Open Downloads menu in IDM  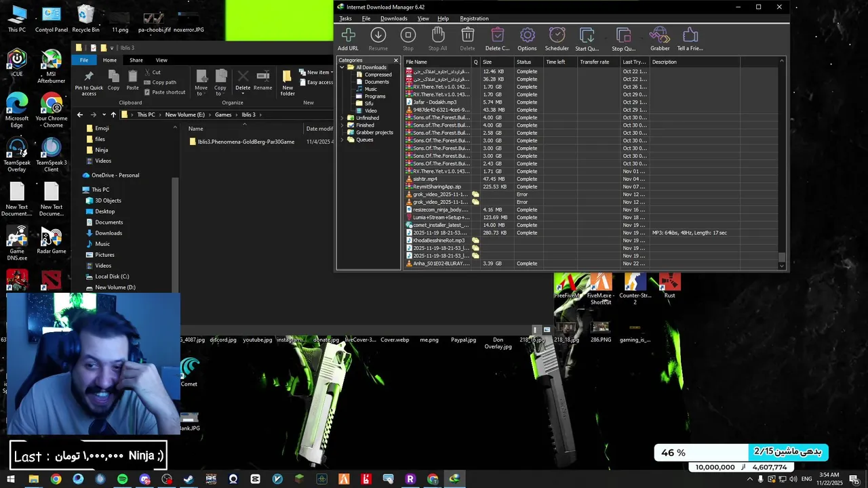[393, 18]
